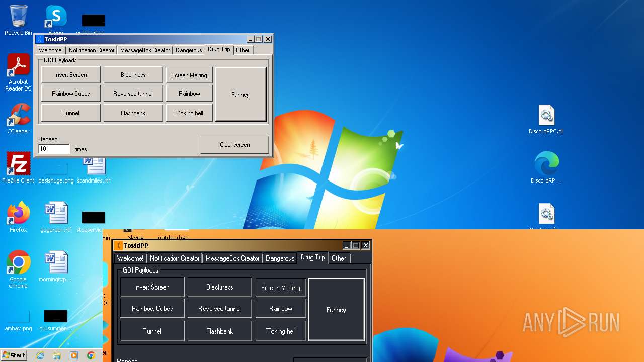This screenshot has width=644, height=362.
Task: Select the FileZilla Client desktop icon
Action: pyautogui.click(x=18, y=167)
